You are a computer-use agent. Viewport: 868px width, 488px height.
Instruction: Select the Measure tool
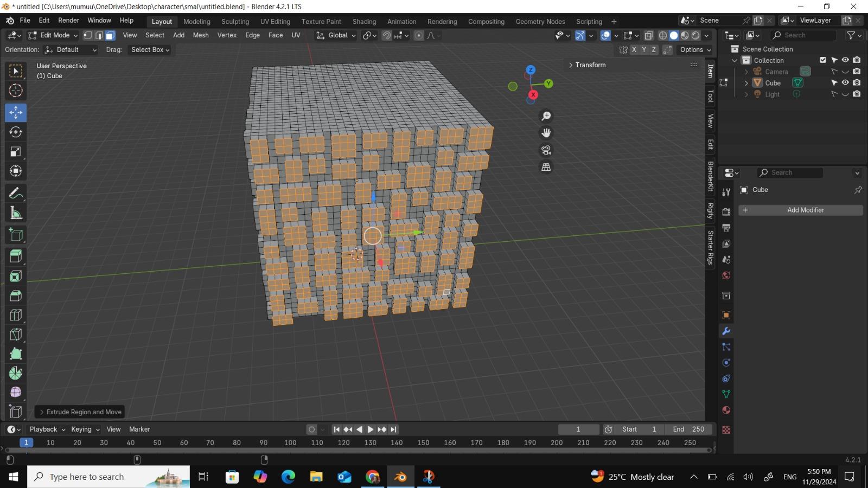(16, 213)
